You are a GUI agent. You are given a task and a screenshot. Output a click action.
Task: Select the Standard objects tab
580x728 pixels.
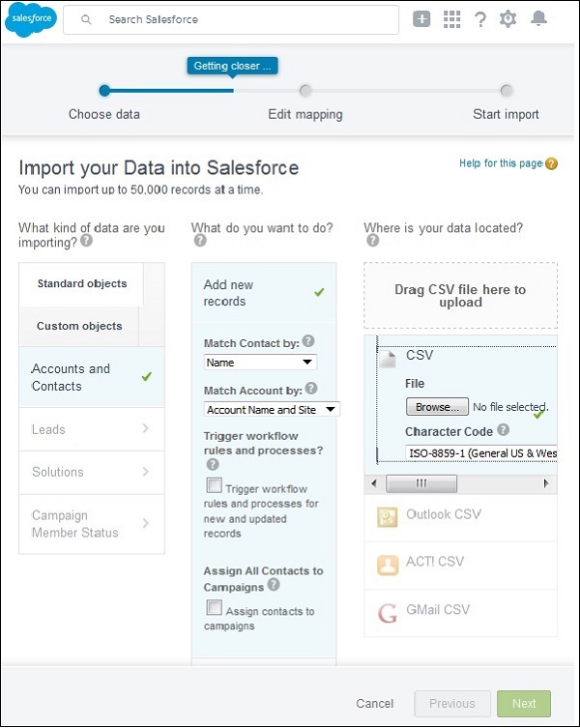pyautogui.click(x=82, y=283)
